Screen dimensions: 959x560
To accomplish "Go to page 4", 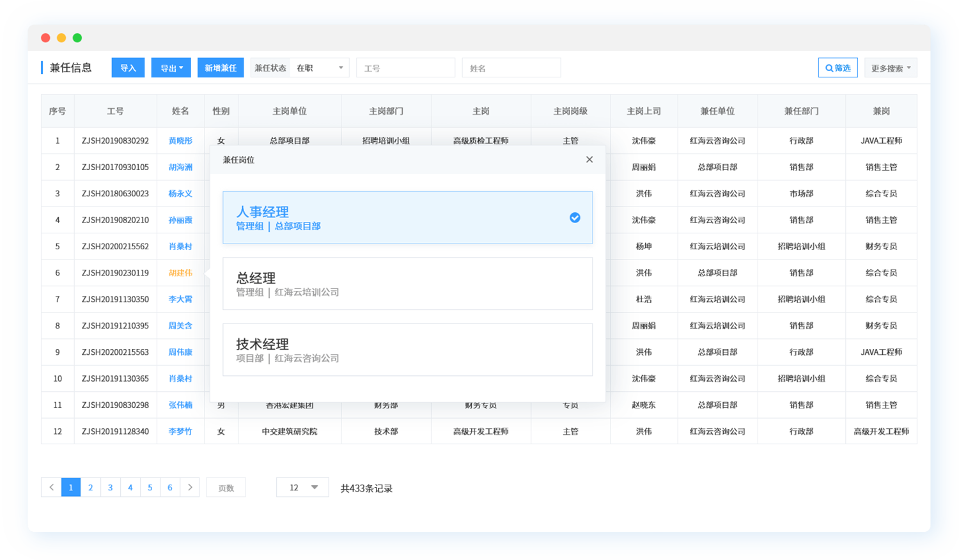I will (x=130, y=487).
